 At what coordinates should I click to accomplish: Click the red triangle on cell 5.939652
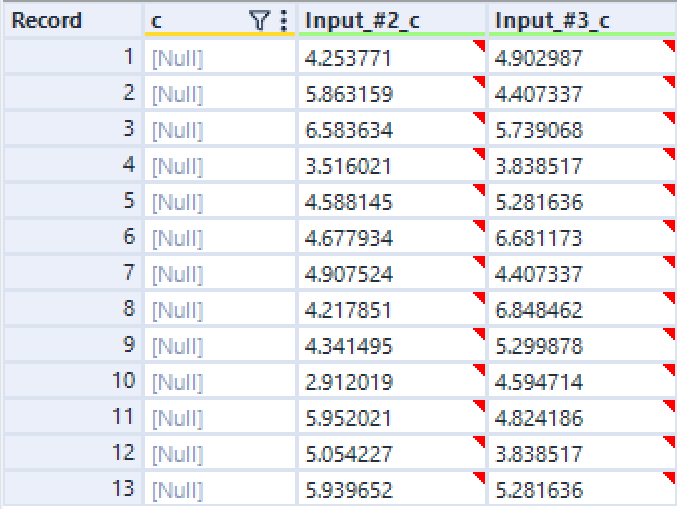click(479, 478)
